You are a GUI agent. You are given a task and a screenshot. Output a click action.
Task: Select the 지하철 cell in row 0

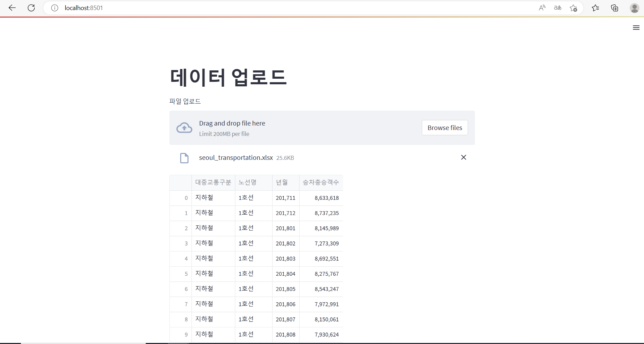[213, 198]
